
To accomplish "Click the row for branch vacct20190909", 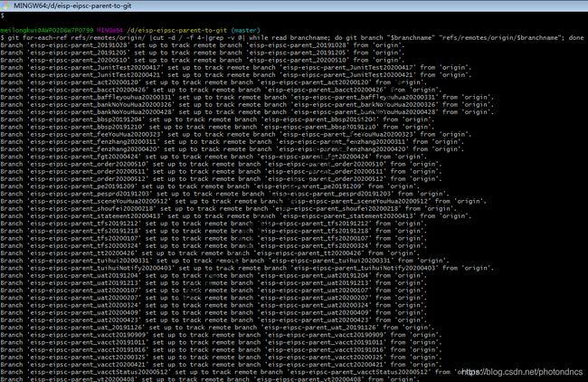I will [x=221, y=335].
